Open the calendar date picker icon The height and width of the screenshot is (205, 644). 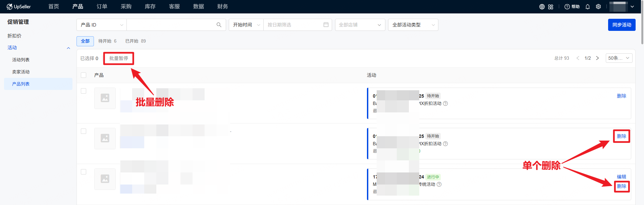coord(326,25)
